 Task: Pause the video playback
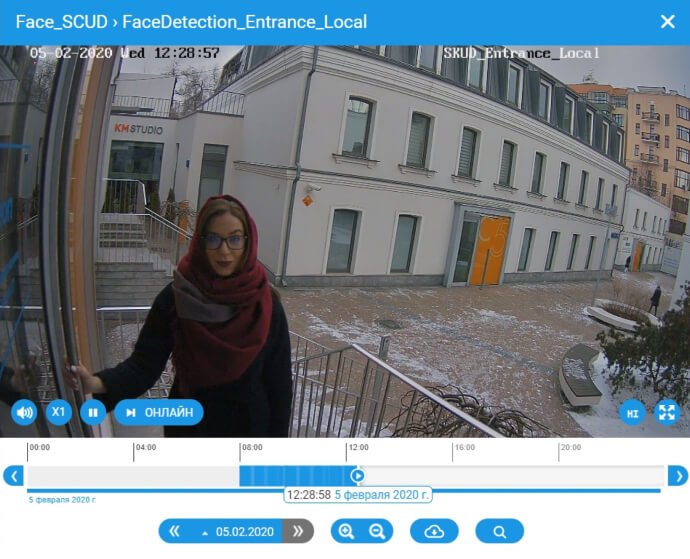[x=93, y=412]
